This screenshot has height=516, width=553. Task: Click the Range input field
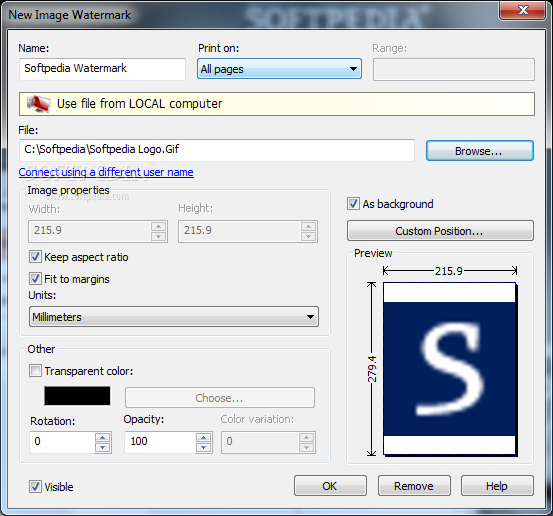coord(454,69)
